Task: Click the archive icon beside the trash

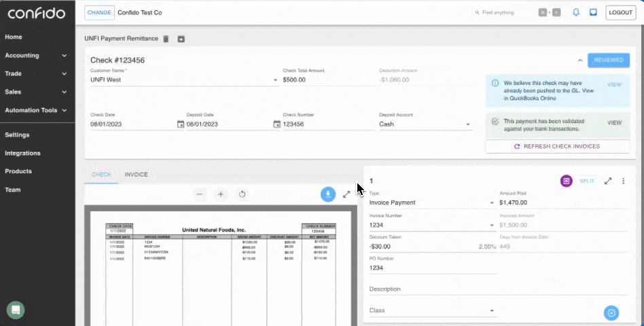Action: click(x=181, y=39)
